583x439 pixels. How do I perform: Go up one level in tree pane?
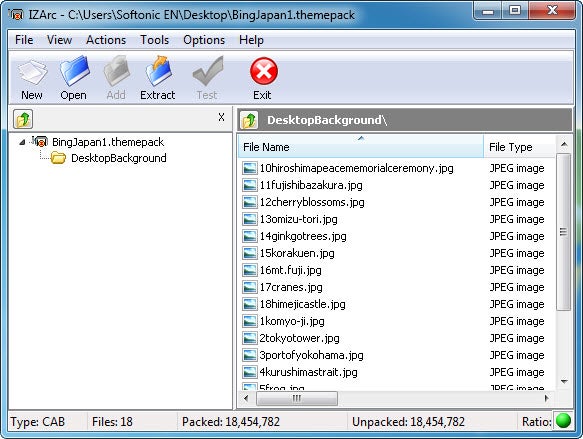23,119
